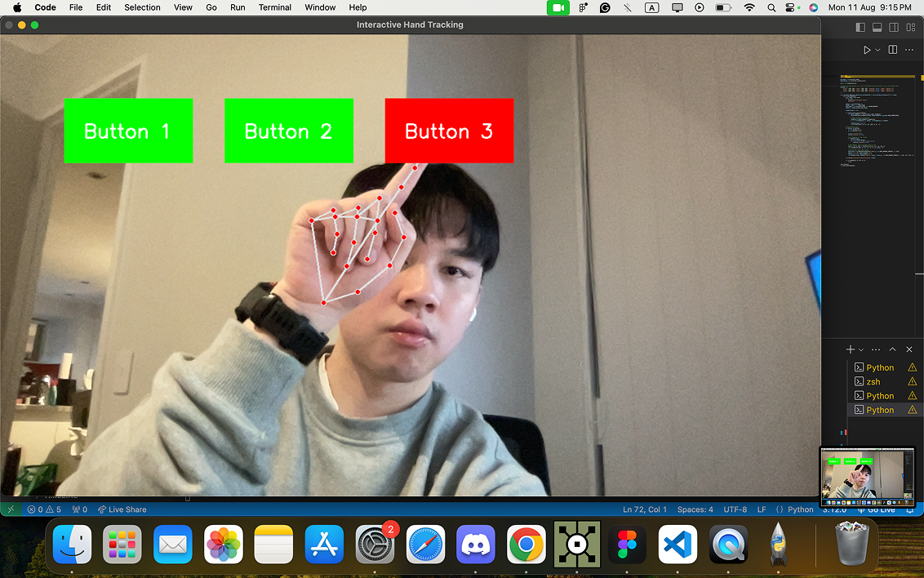Click the screenshot preview thumbnail

868,476
